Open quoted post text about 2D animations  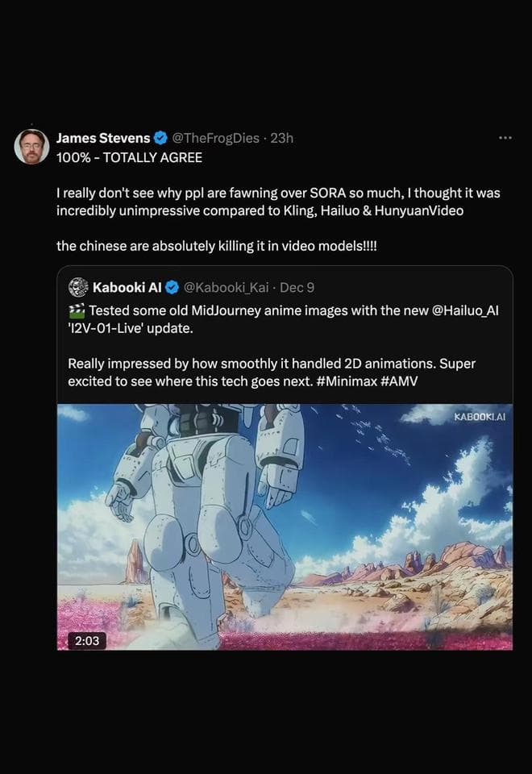pos(272,364)
